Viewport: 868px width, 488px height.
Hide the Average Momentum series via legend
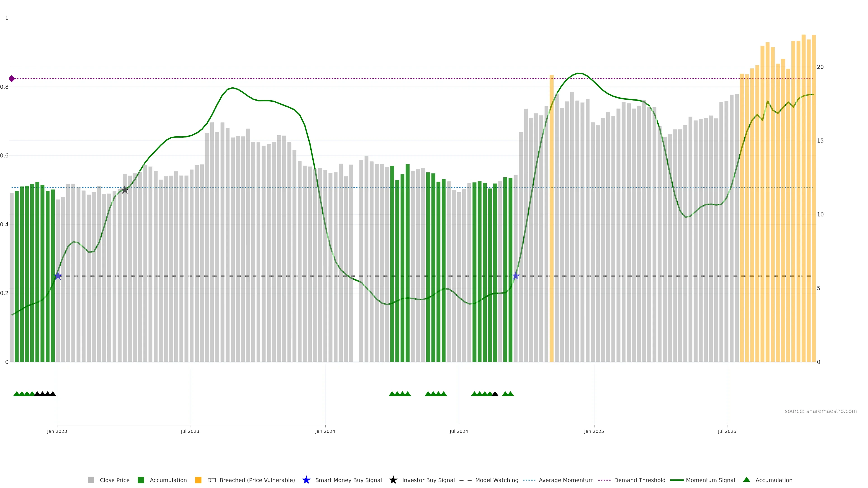[x=566, y=480]
